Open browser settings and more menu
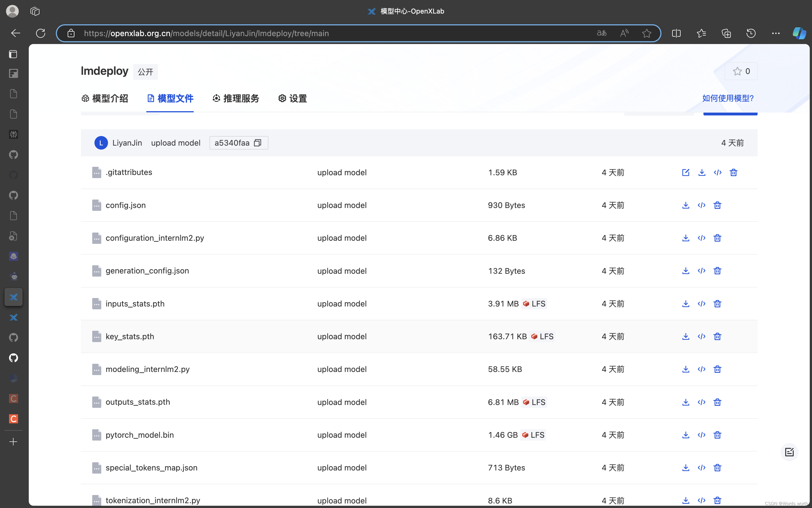This screenshot has width=812, height=508. (x=776, y=33)
